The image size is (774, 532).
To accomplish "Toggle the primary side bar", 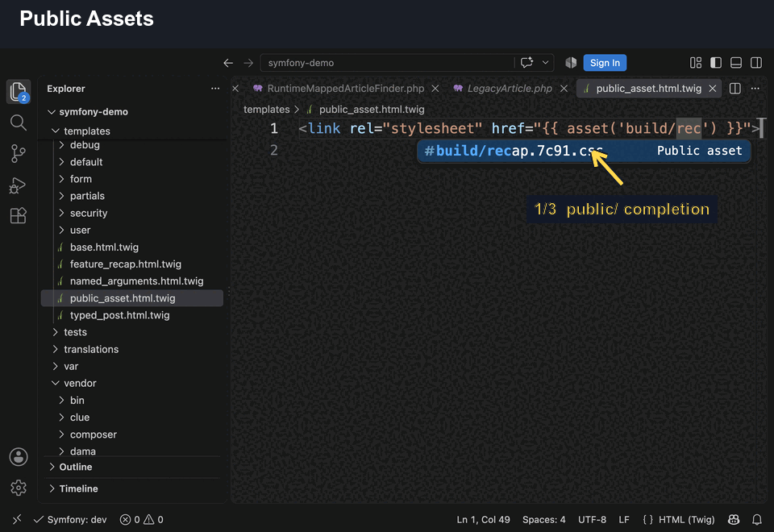I will 716,63.
